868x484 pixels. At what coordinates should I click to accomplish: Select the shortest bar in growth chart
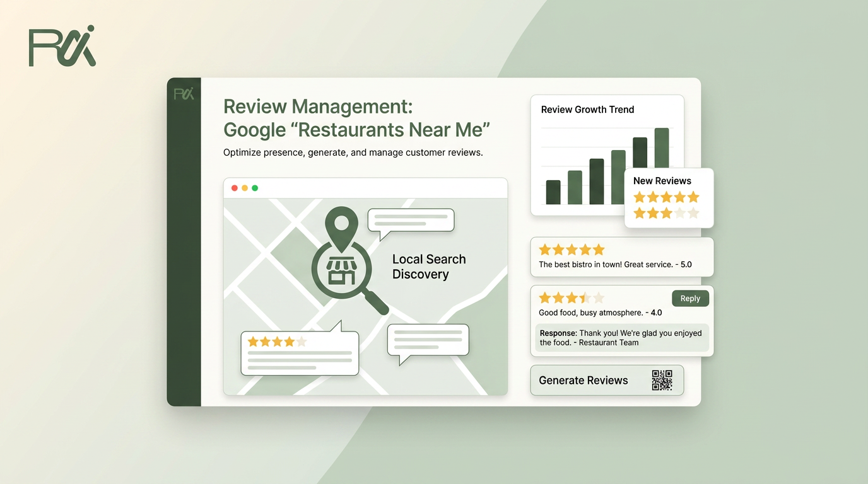coord(553,192)
